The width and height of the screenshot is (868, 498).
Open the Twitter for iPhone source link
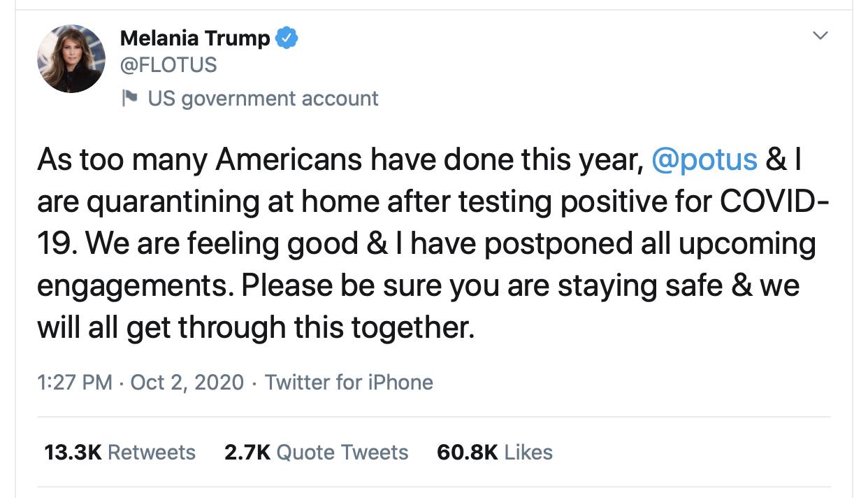click(x=349, y=383)
